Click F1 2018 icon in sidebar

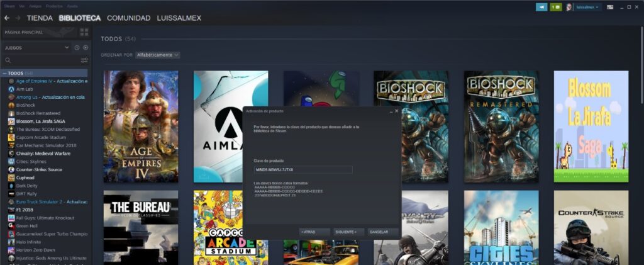click(11, 210)
